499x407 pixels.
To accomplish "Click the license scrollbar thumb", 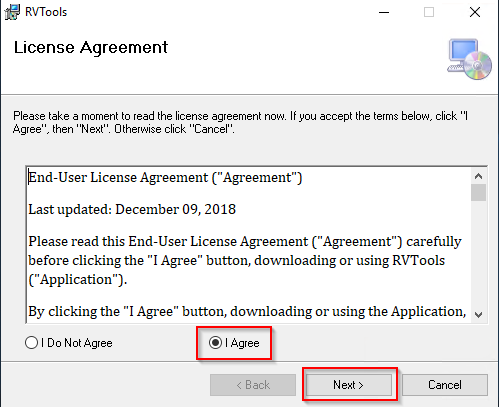I will click(x=479, y=193).
